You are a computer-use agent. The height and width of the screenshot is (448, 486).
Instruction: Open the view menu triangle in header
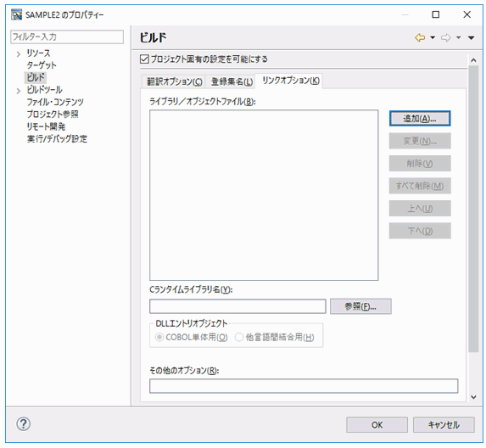471,38
